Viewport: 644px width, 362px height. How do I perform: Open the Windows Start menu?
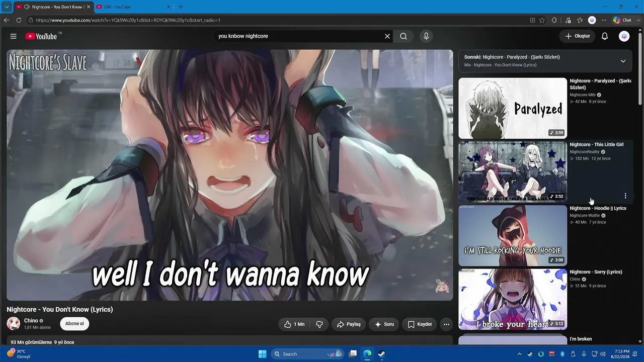click(262, 354)
